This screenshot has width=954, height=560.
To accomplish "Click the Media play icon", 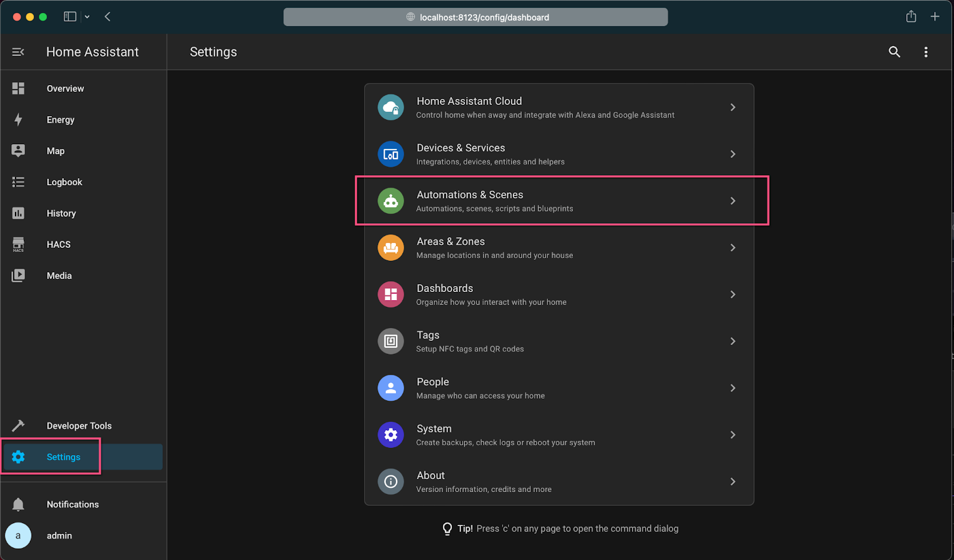I will click(x=18, y=275).
